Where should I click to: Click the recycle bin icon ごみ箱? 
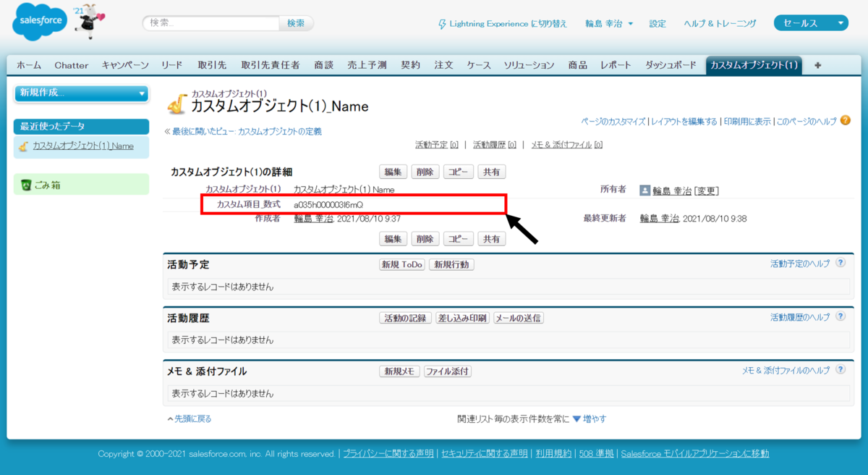pyautogui.click(x=26, y=185)
